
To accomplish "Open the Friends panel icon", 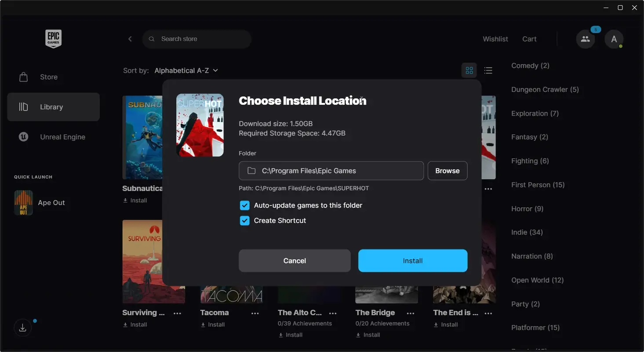I will [x=585, y=39].
